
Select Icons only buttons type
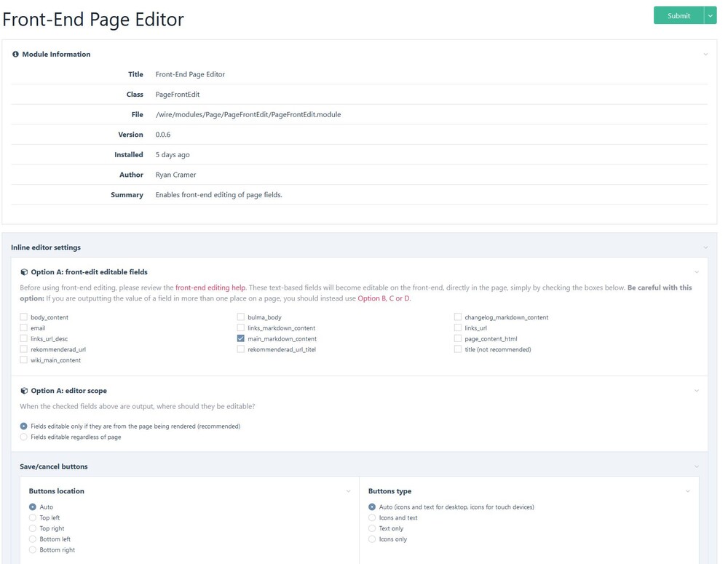click(373, 539)
